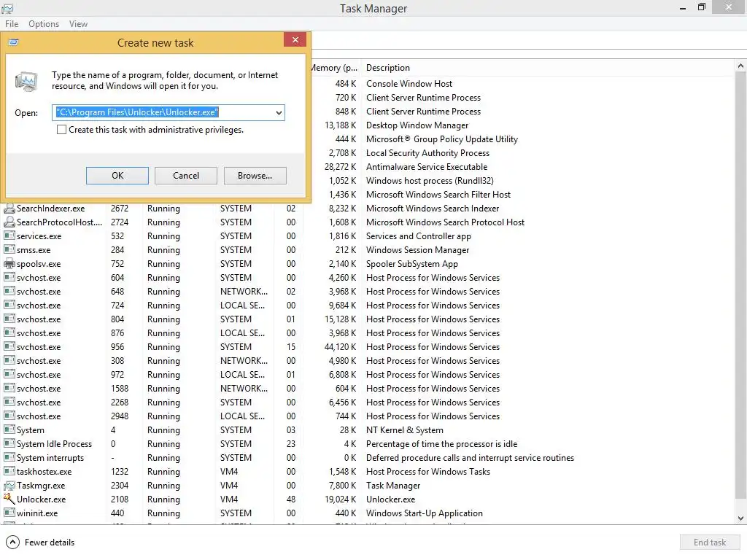Select the Unlocker.exe process name

click(41, 499)
